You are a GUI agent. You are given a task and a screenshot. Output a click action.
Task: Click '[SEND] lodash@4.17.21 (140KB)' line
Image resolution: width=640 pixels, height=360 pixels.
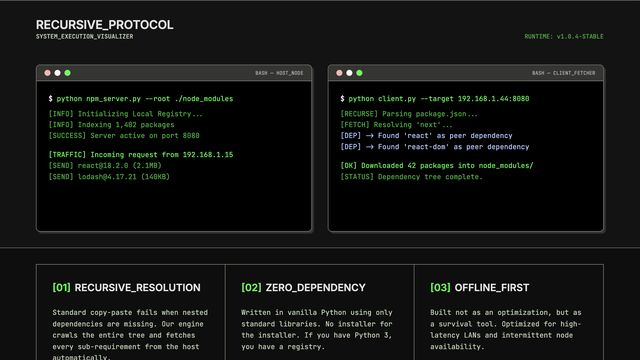tap(109, 177)
